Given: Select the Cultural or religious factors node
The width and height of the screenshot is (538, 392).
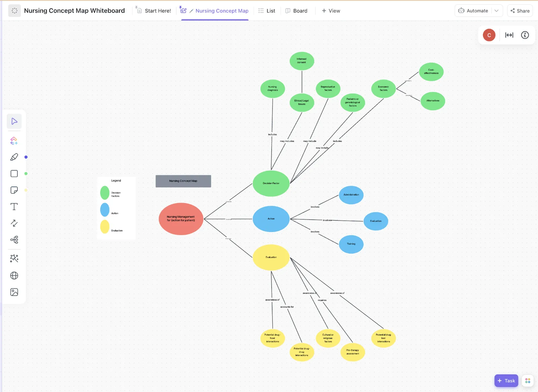Looking at the screenshot, I should (328, 338).
